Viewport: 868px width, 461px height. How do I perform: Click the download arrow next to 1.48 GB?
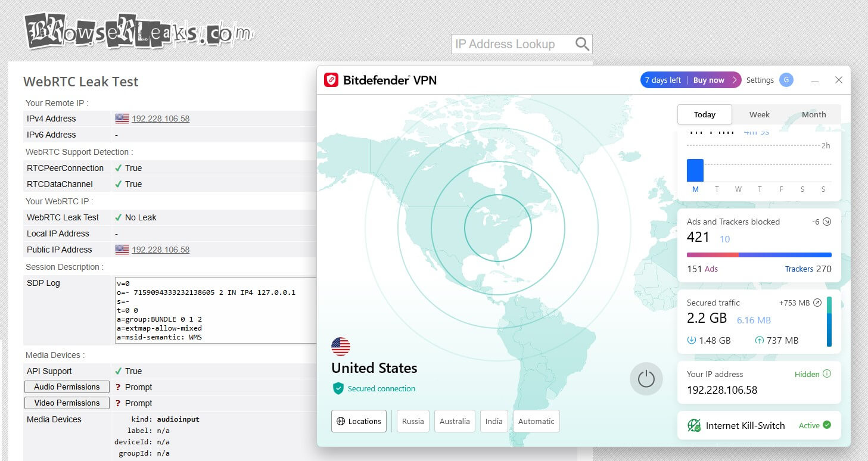[x=691, y=340]
